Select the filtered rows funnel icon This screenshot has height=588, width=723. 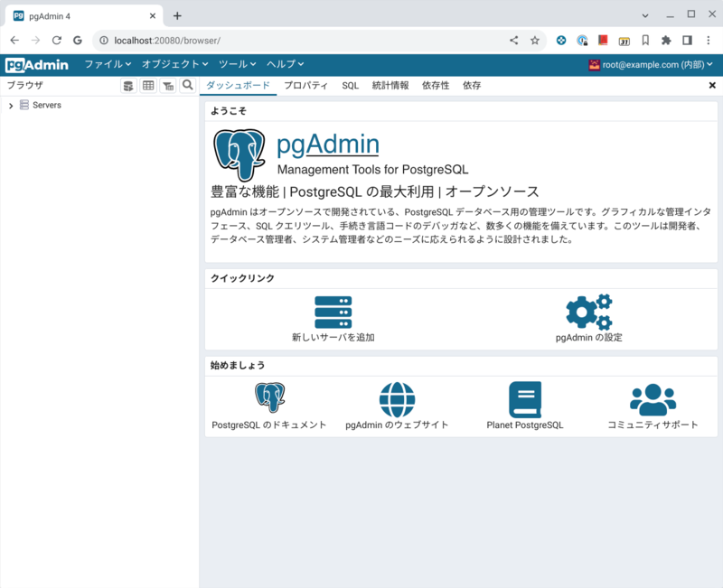167,85
